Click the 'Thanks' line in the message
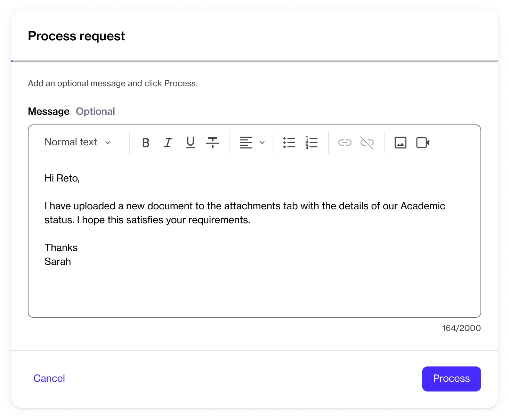Viewport: 509px width, 420px height. pyautogui.click(x=61, y=248)
